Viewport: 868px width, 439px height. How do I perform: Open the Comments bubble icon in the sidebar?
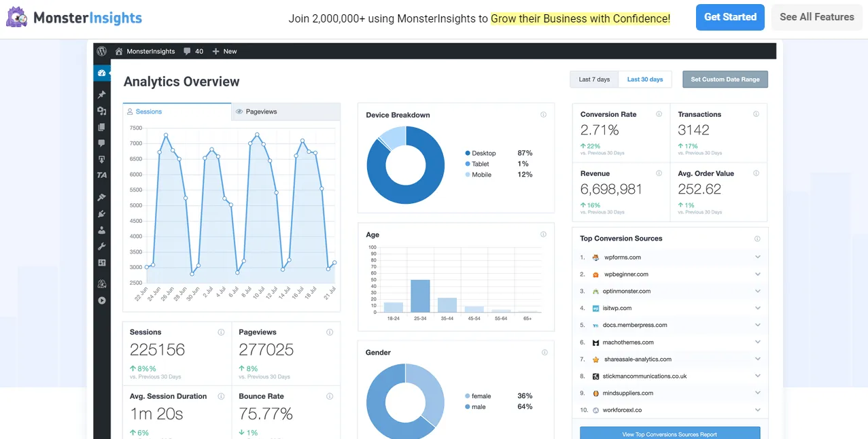[102, 143]
